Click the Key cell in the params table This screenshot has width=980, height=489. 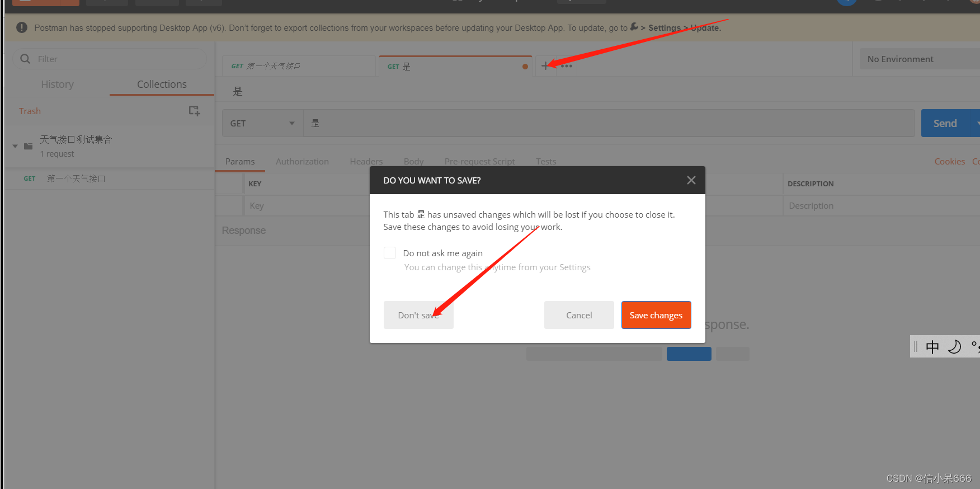tap(307, 205)
